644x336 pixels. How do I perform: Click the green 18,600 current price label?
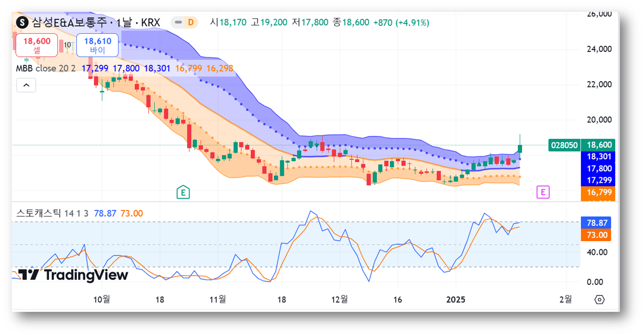pos(598,145)
